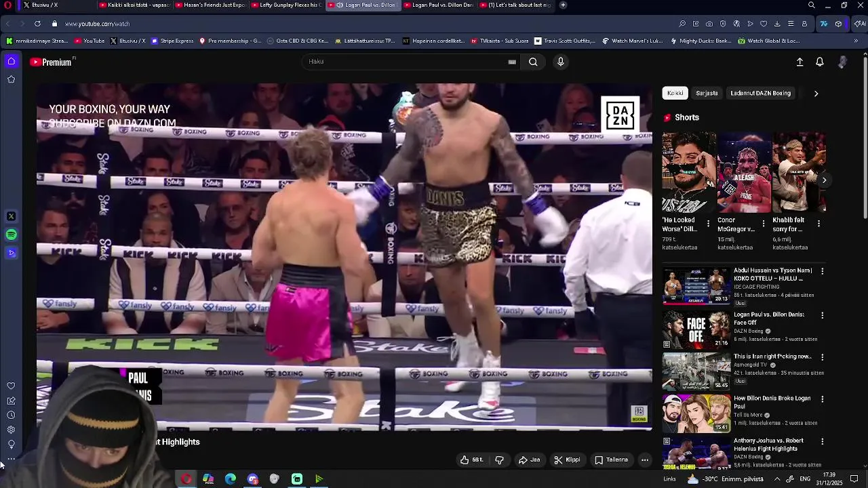
Task: Click the YouTube search magnifier button
Action: tap(533, 62)
